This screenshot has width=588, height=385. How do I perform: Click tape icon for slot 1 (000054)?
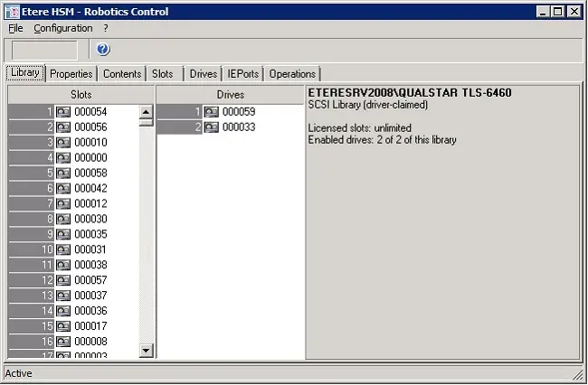pyautogui.click(x=63, y=111)
